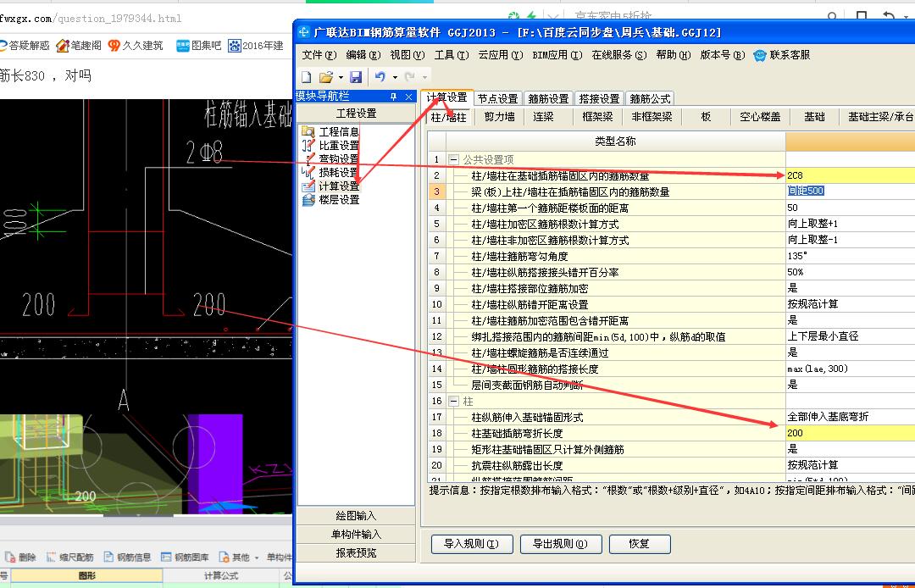Open the Undo history dropdown arrow
915x588 pixels.
395,77
